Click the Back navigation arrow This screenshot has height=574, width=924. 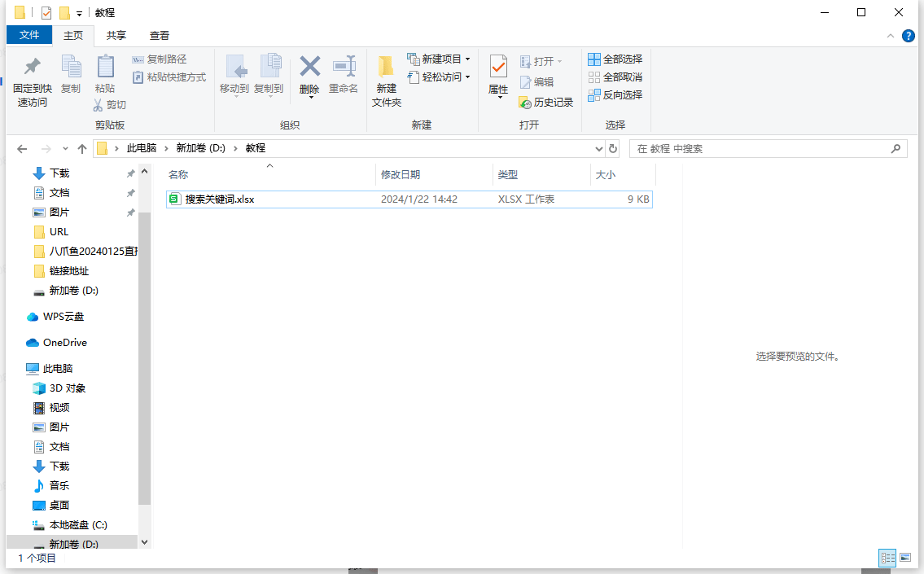click(x=22, y=148)
